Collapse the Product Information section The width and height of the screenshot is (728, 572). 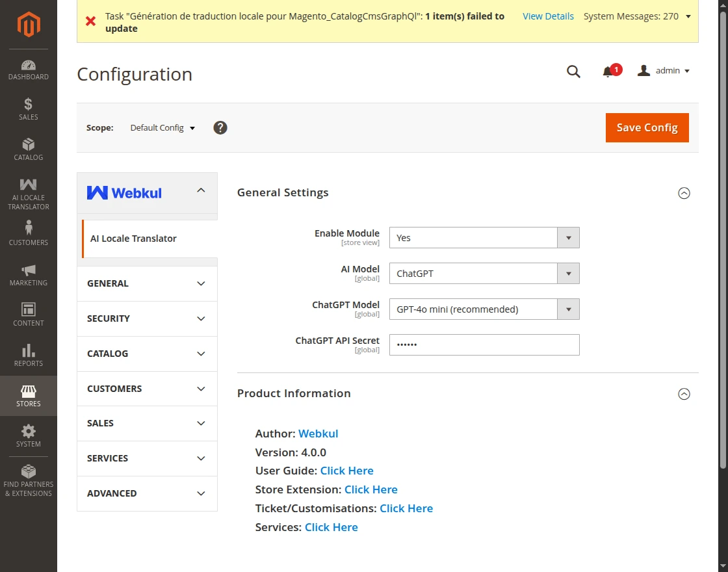pos(684,394)
